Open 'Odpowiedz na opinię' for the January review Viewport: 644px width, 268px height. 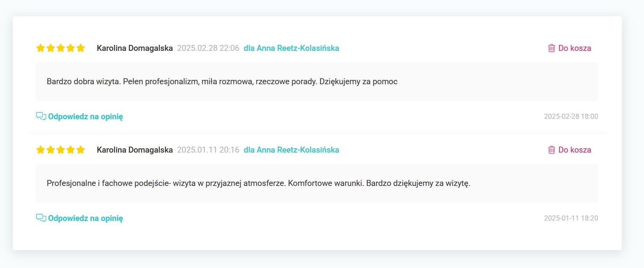85,218
